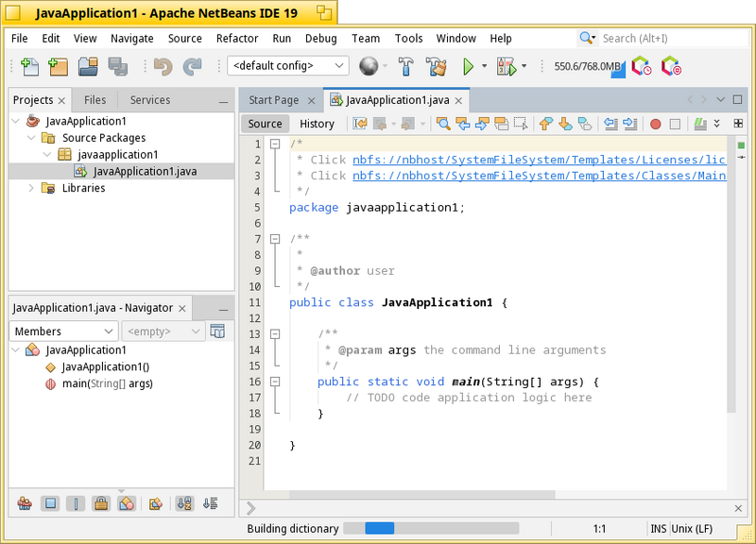Screen dimensions: 756x544
Task: Toggle Show Inherited Members in Navigator
Action: 25,504
